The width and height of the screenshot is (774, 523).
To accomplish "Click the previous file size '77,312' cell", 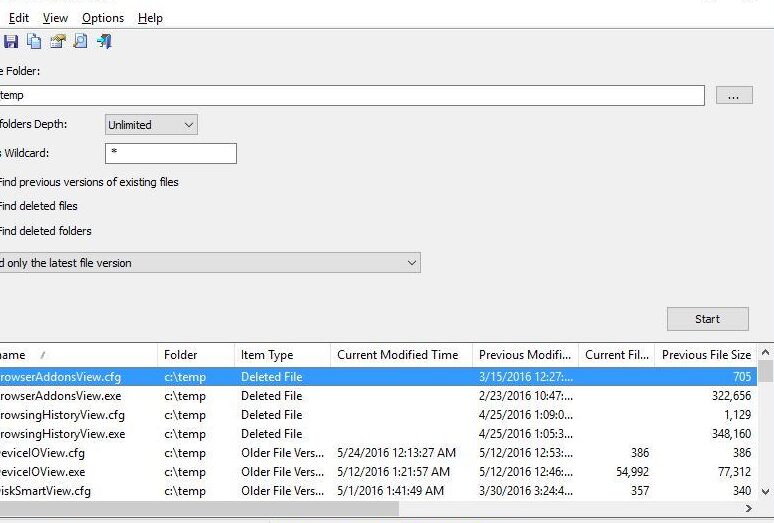I will pos(735,472).
